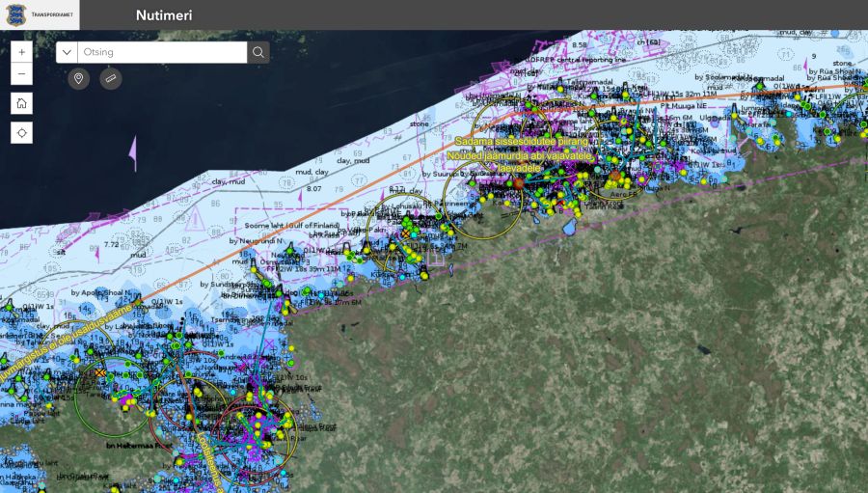Viewport: 868px width, 493px height.
Task: Click the Transpordiamet coat of arms logo
Action: pos(16,15)
